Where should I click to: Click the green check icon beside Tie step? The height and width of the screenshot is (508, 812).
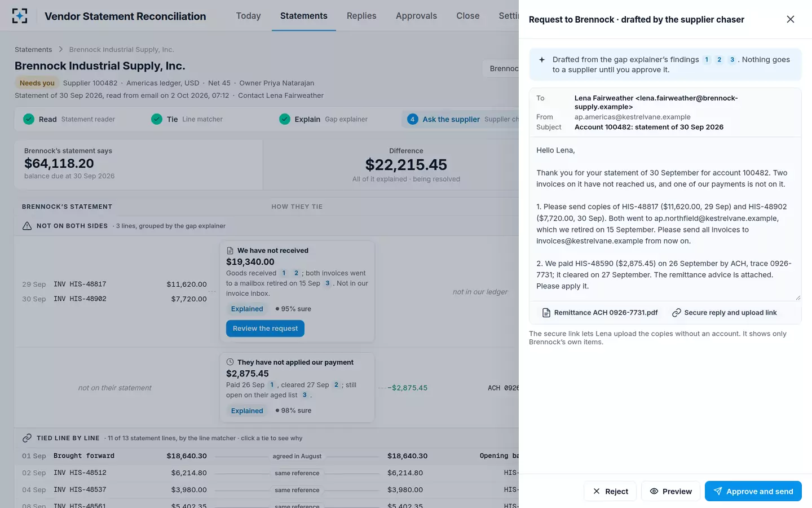(x=157, y=119)
